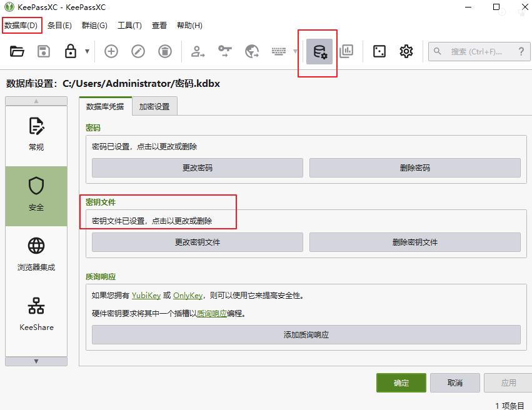The image size is (532, 410).
Task: Delete entry using trash circle icon
Action: [x=165, y=51]
